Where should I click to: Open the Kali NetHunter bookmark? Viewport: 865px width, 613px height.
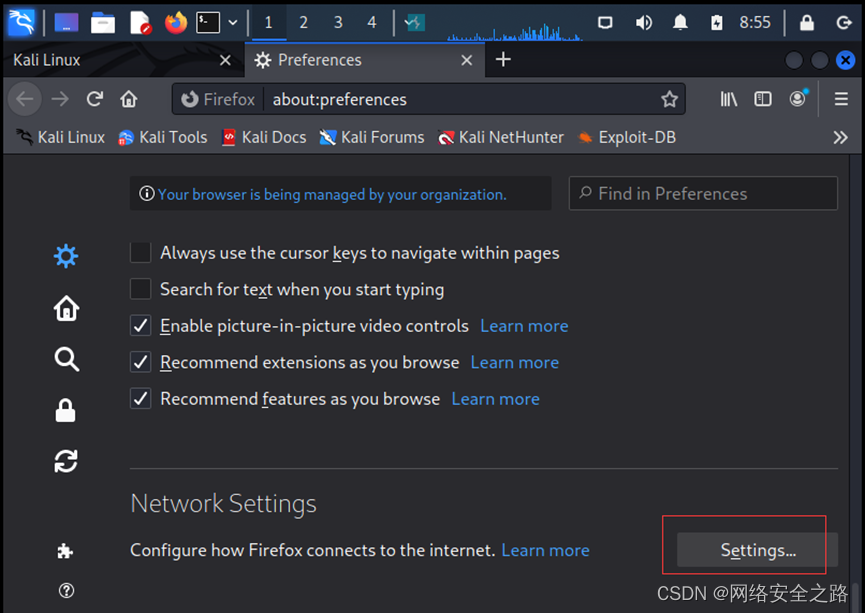point(500,137)
